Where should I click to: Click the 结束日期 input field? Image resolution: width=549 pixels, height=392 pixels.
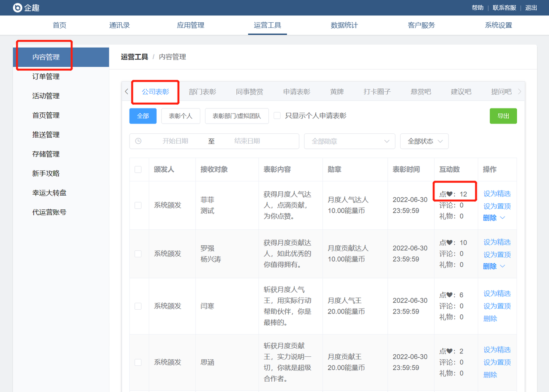tap(247, 141)
